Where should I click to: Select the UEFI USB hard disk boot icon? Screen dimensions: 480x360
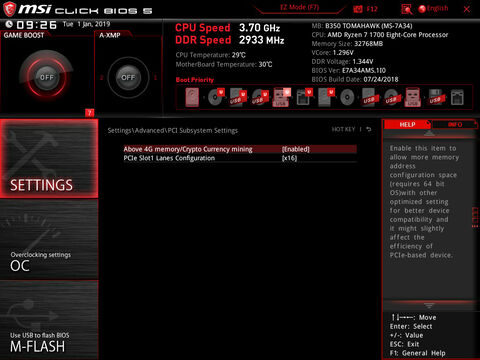(238, 97)
